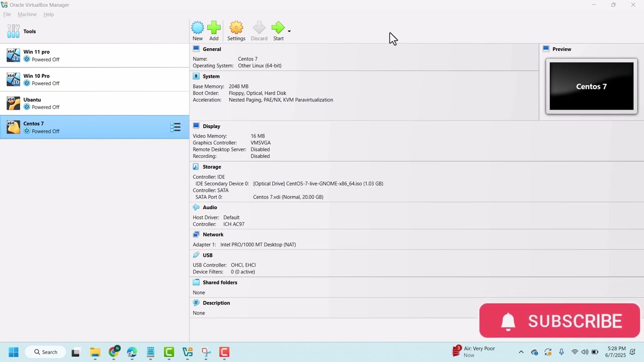Click the Storage section header
The width and height of the screenshot is (644, 362).
click(x=212, y=167)
